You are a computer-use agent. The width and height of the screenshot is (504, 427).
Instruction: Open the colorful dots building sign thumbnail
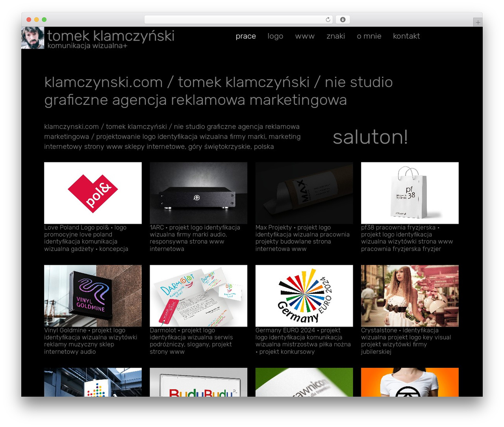(x=93, y=382)
